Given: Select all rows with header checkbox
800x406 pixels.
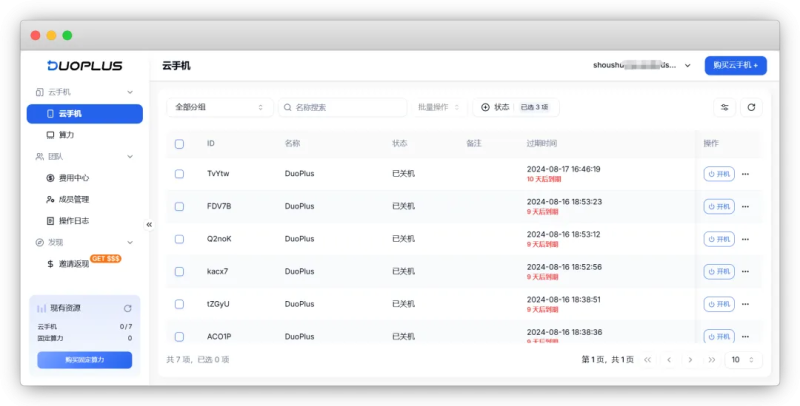Looking at the screenshot, I should tap(179, 144).
